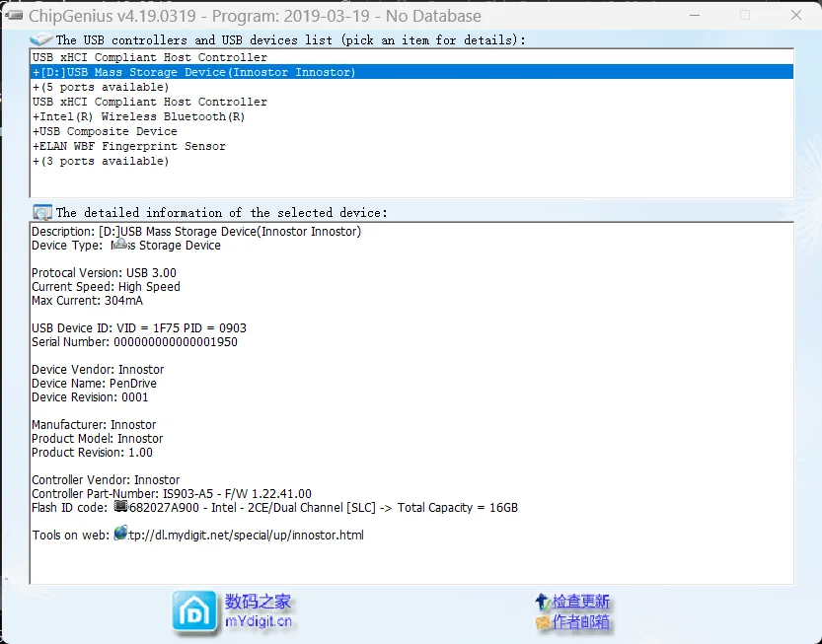The width and height of the screenshot is (822, 644).
Task: Click the flash chip icon next to Flash ID code
Action: click(121, 507)
